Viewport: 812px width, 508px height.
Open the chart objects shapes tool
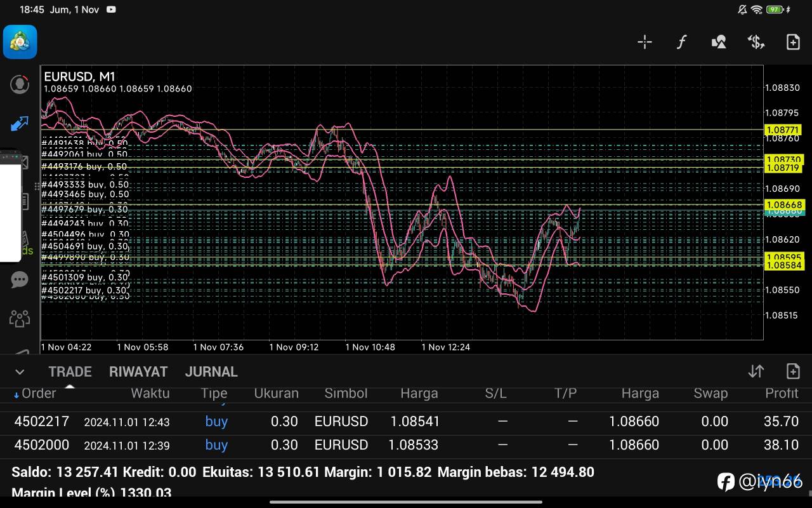(x=719, y=42)
